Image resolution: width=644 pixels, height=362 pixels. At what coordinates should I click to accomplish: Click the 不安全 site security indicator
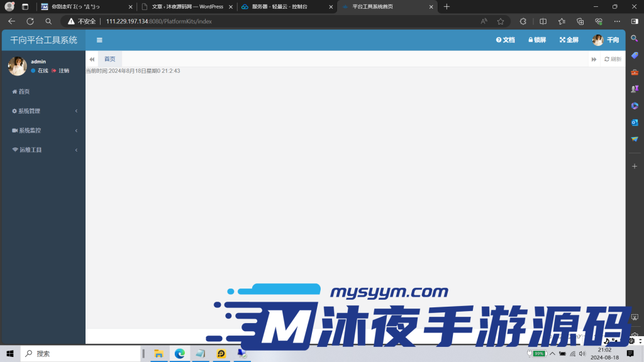81,21
